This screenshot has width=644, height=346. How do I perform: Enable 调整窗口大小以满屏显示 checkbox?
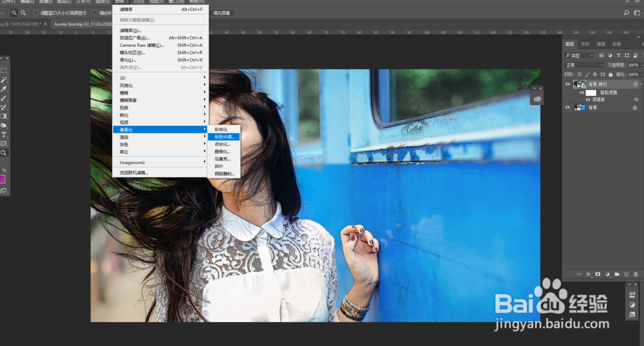[x=35, y=13]
